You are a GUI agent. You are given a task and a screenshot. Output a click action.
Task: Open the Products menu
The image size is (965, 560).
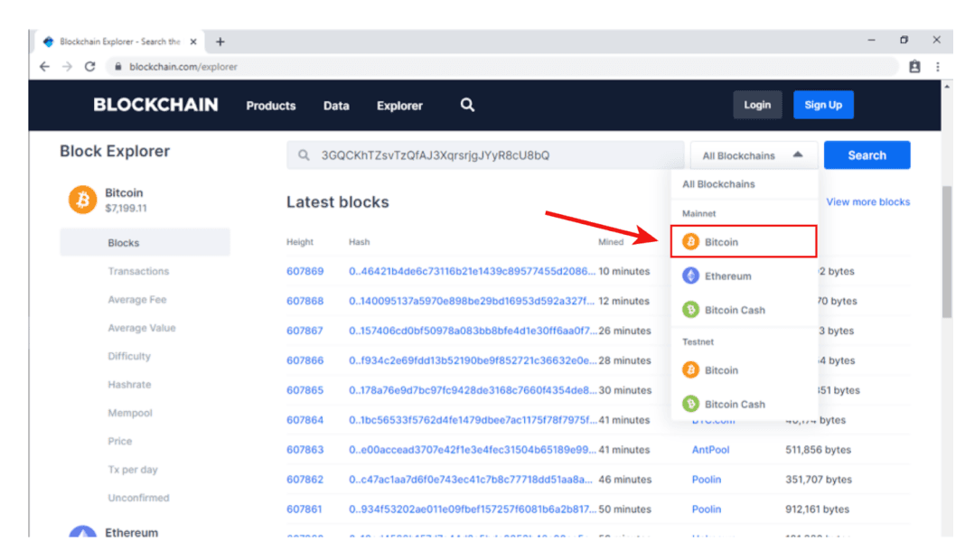pyautogui.click(x=271, y=106)
